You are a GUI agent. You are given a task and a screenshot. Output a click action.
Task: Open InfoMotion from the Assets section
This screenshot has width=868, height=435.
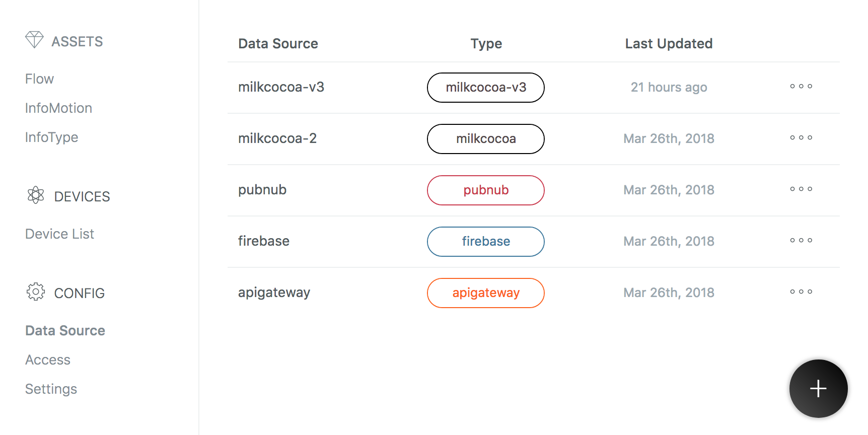pos(58,108)
